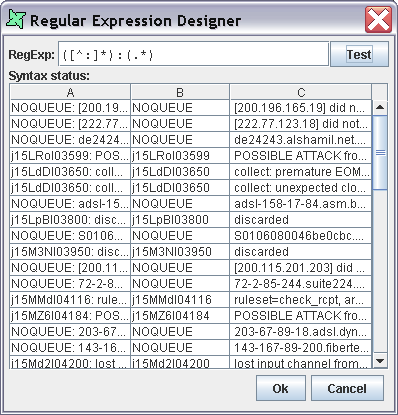Screen dimensions: 398x415
Task: Select column A cell 'j15MMdl04116: rule...'
Action: pos(70,300)
